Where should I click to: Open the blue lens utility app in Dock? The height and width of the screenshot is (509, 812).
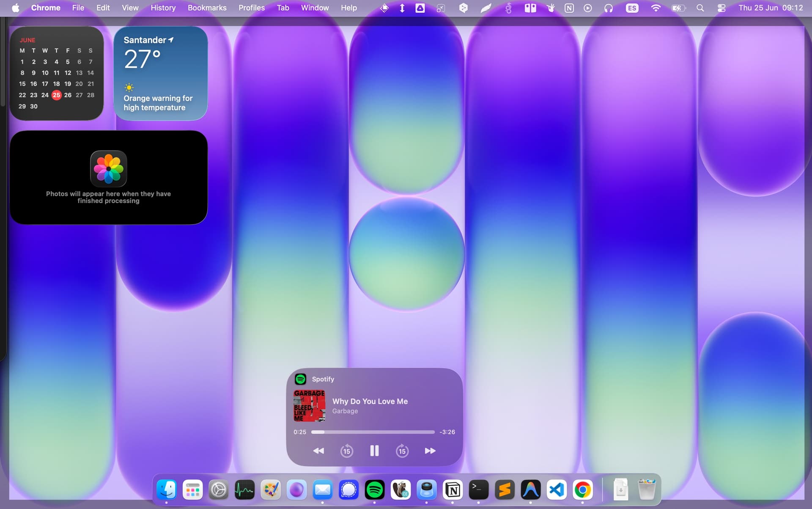(x=427, y=490)
